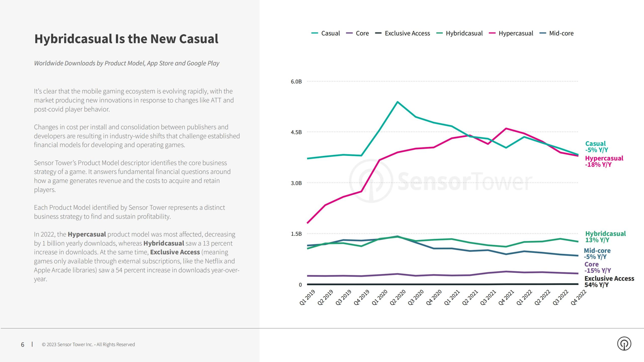This screenshot has width=644, height=362.
Task: Click the Hybridcasual legend color marker
Action: coord(439,33)
